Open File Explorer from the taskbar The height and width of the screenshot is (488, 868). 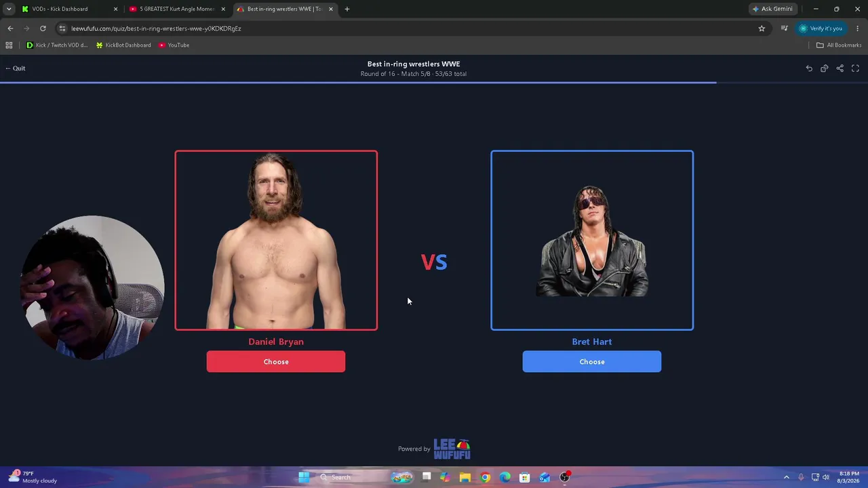point(465,477)
